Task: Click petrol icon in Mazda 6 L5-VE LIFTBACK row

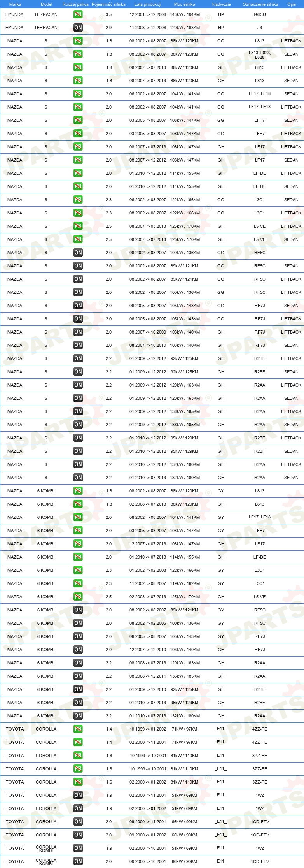Action: pos(78,226)
